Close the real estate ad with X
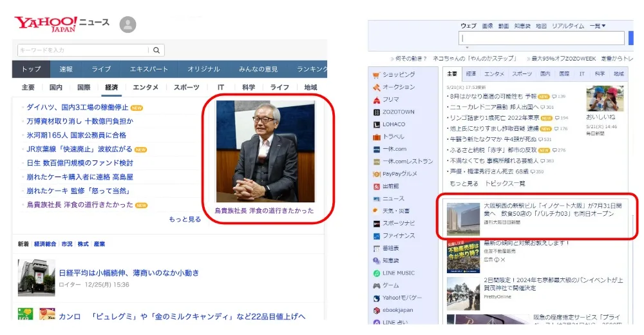 pyautogui.click(x=502, y=260)
